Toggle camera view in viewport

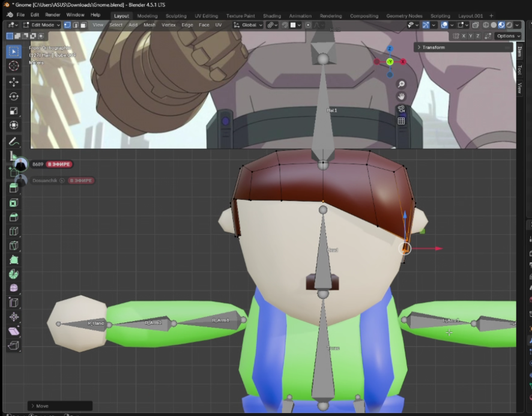(401, 109)
